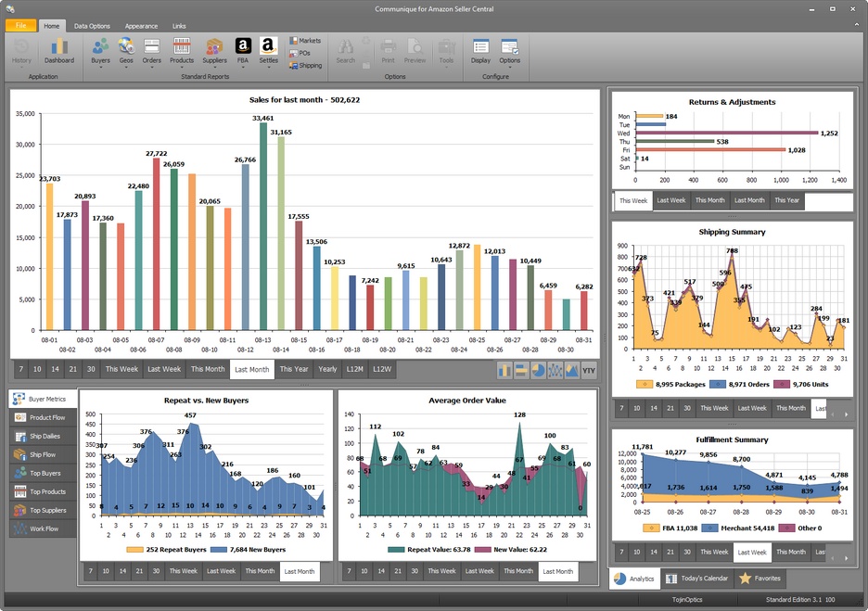868x611 pixels.
Task: Set Returns & Adjustments range to This Year
Action: click(786, 200)
